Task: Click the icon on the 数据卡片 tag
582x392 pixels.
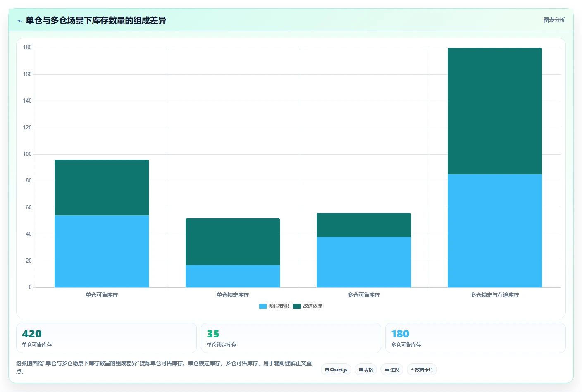Action: pos(412,370)
